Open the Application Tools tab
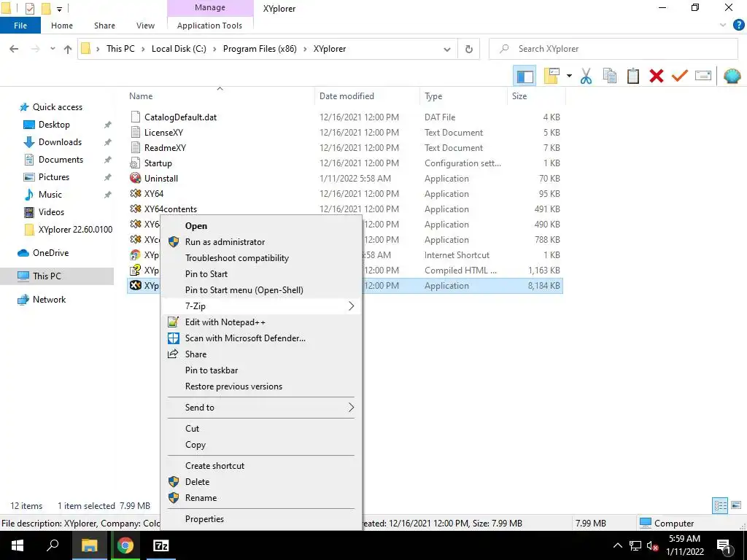This screenshot has height=560, width=747. tap(209, 26)
